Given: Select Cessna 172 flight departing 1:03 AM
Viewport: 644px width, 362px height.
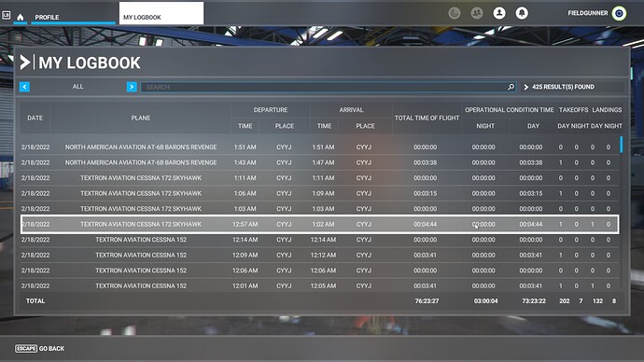Looking at the screenshot, I should (319, 208).
